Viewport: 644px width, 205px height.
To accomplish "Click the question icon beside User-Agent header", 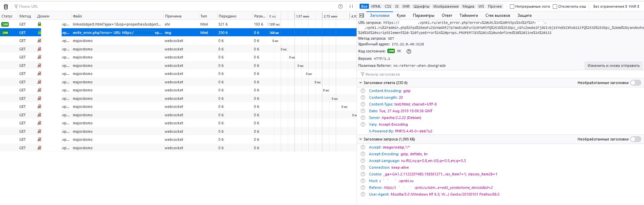I will pyautogui.click(x=363, y=194).
